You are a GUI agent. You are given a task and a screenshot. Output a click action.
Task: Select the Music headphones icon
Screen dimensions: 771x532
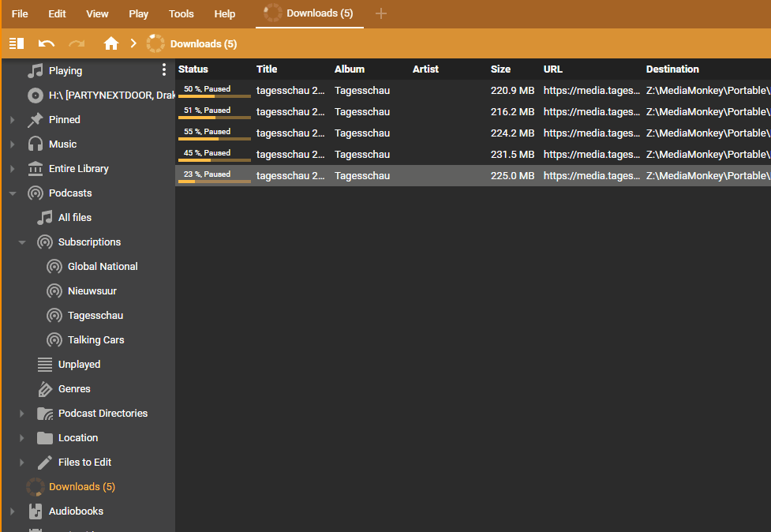[36, 144]
